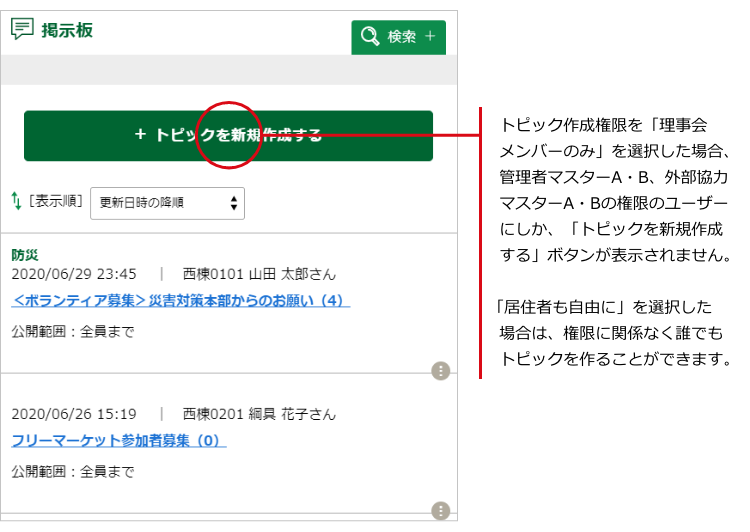
Task: Click the plus icon in トピックを新規作成する
Action: coord(140,135)
